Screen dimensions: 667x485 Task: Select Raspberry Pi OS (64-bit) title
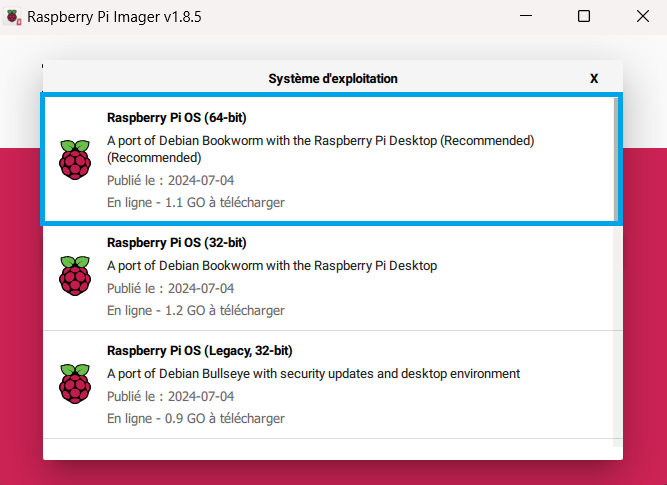coord(176,118)
